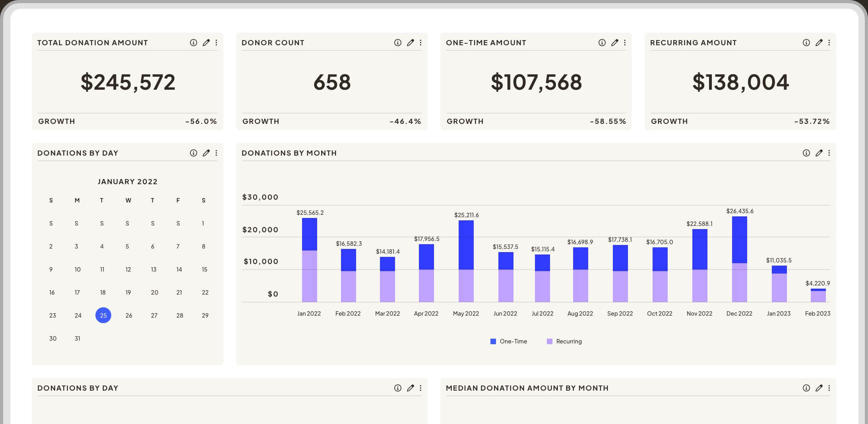The image size is (868, 424).
Task: Open Recurring Amount card options menu
Action: click(x=829, y=42)
